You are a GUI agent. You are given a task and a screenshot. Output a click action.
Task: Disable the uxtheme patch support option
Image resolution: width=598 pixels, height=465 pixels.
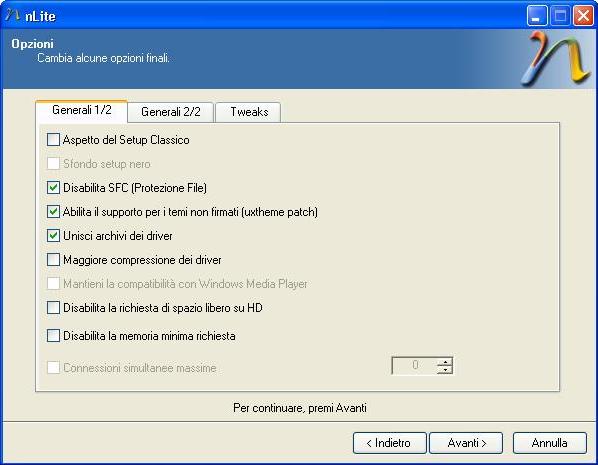(x=53, y=212)
